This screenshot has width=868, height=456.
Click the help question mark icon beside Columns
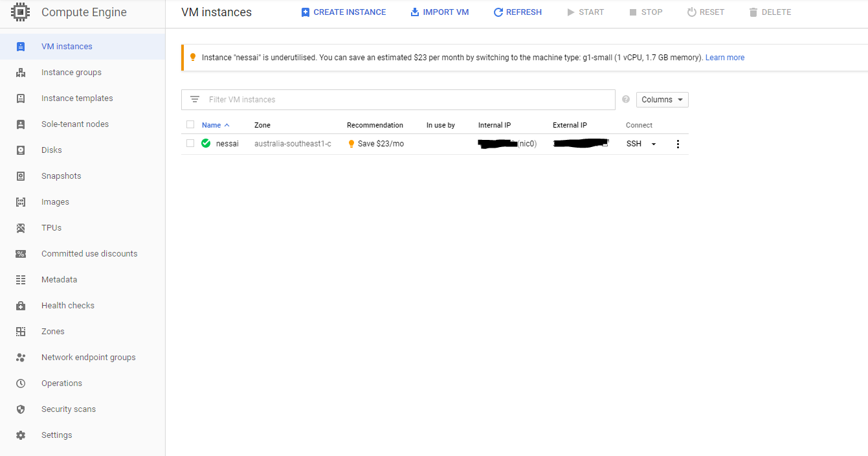[x=626, y=99]
